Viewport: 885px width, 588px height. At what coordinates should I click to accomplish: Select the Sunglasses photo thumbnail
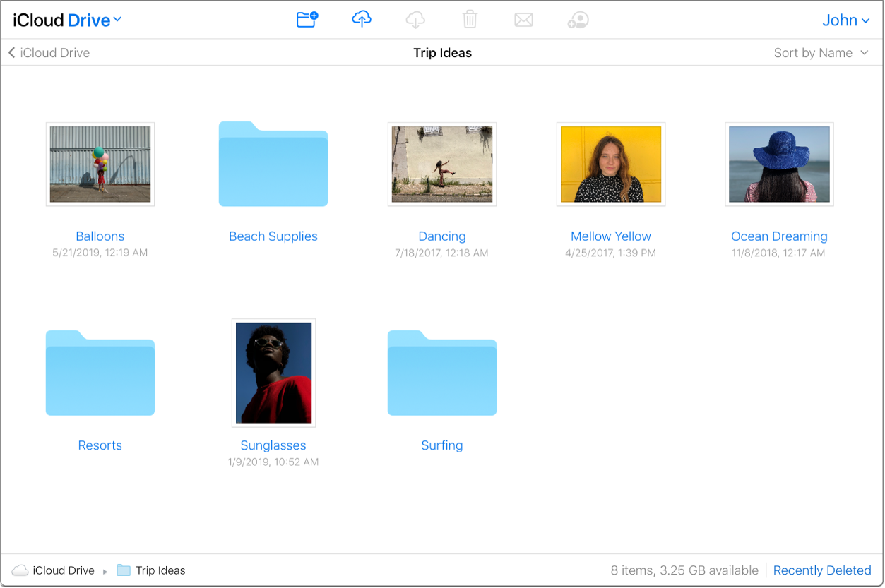click(x=273, y=373)
